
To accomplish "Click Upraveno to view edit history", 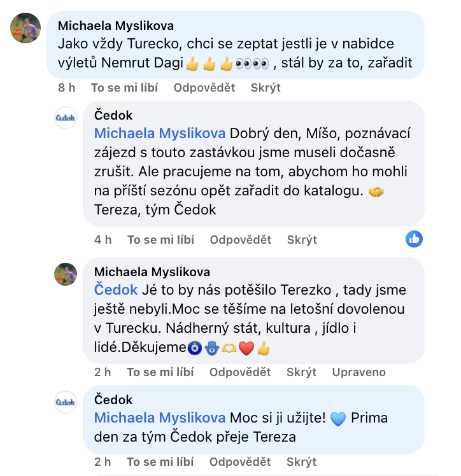I will point(358,372).
